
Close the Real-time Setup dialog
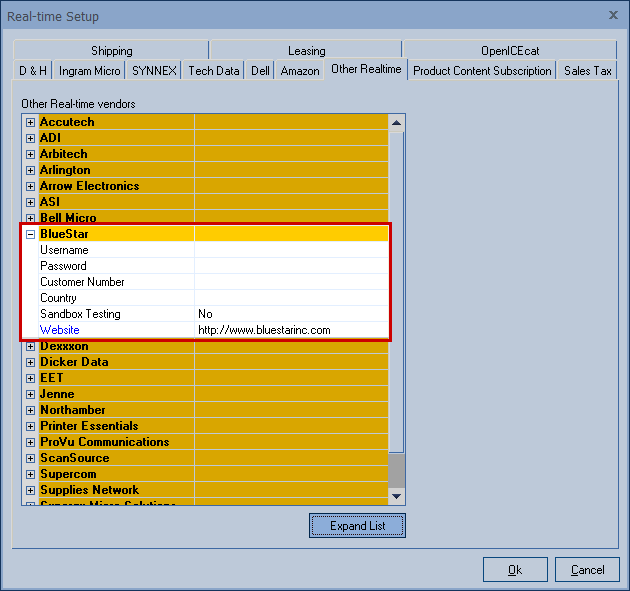(x=613, y=15)
